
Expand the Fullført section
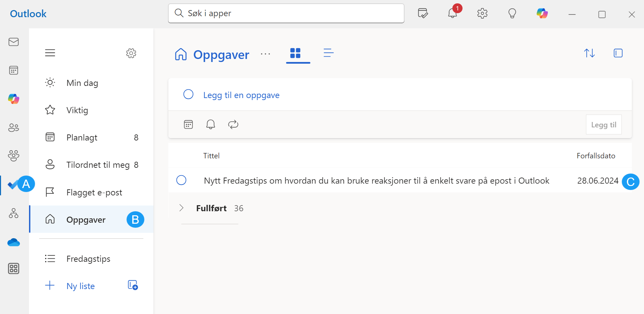[x=181, y=208]
